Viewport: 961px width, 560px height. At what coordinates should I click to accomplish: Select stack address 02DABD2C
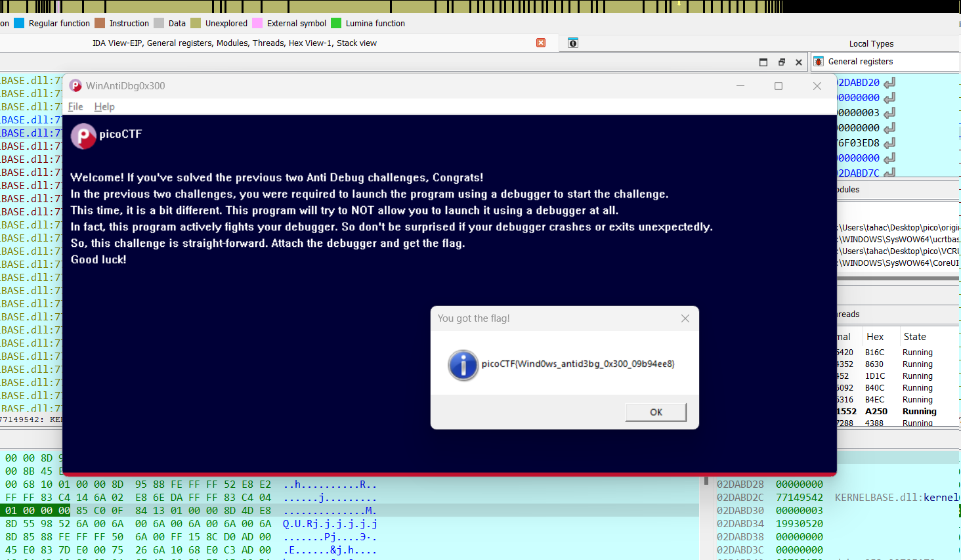pyautogui.click(x=740, y=498)
